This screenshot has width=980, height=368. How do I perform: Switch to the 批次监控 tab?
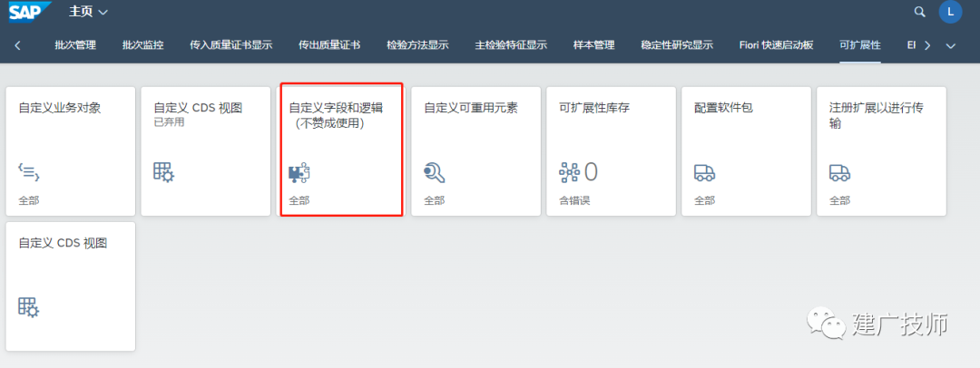pyautogui.click(x=143, y=45)
